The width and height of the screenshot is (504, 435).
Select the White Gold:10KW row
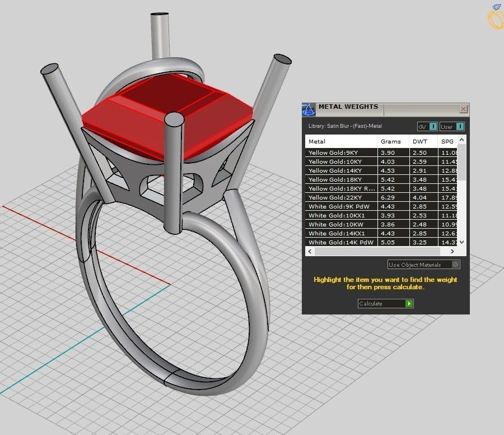pyautogui.click(x=381, y=225)
